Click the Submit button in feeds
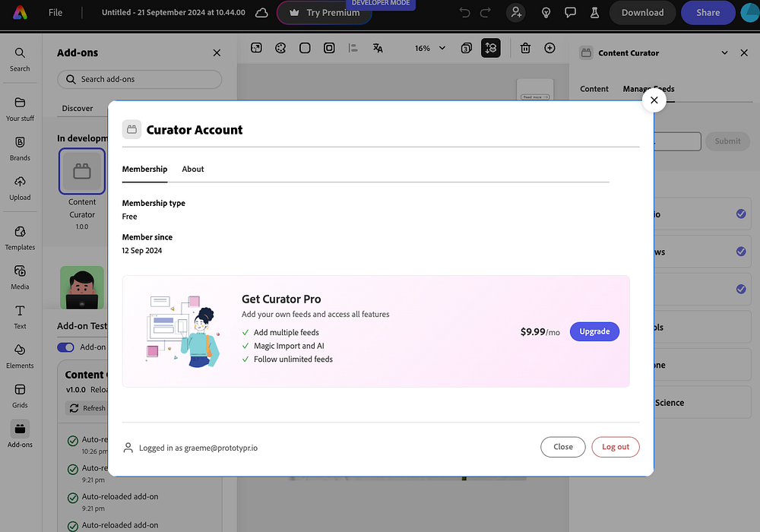 727,141
